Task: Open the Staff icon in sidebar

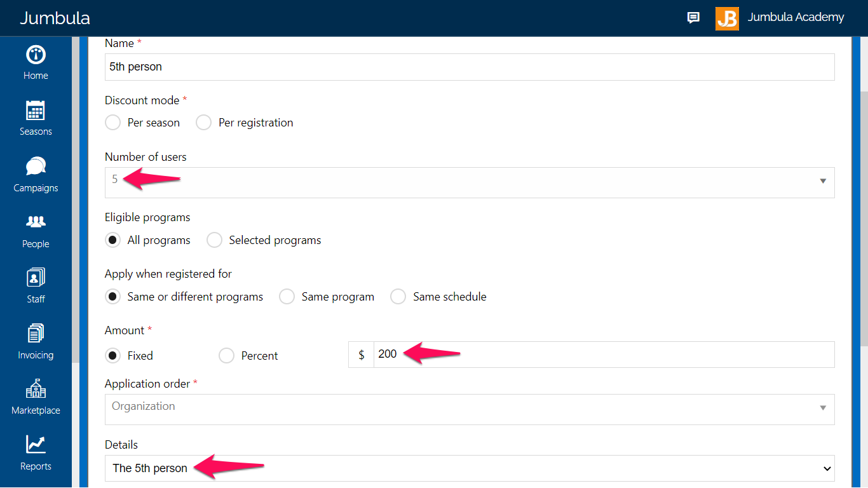Action: pyautogui.click(x=36, y=278)
